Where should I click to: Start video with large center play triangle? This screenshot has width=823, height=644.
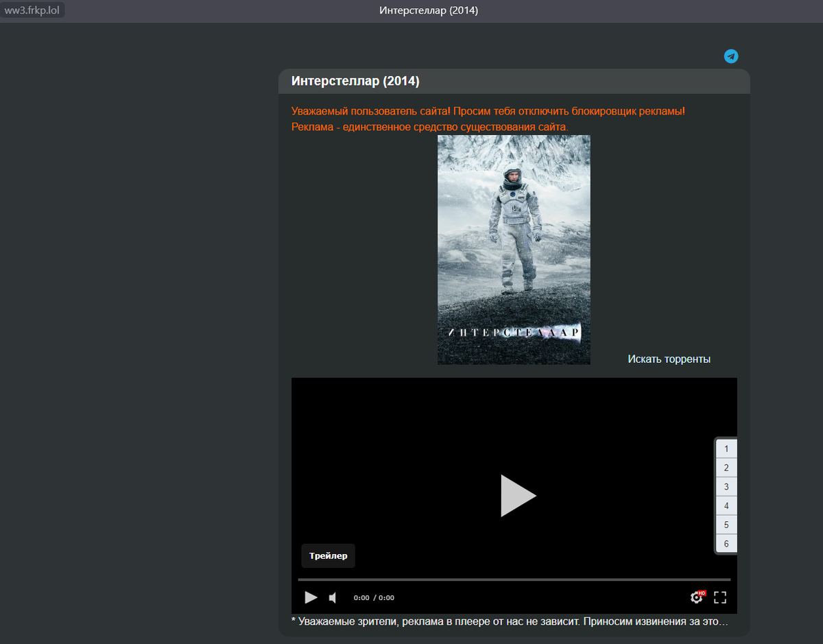point(518,495)
